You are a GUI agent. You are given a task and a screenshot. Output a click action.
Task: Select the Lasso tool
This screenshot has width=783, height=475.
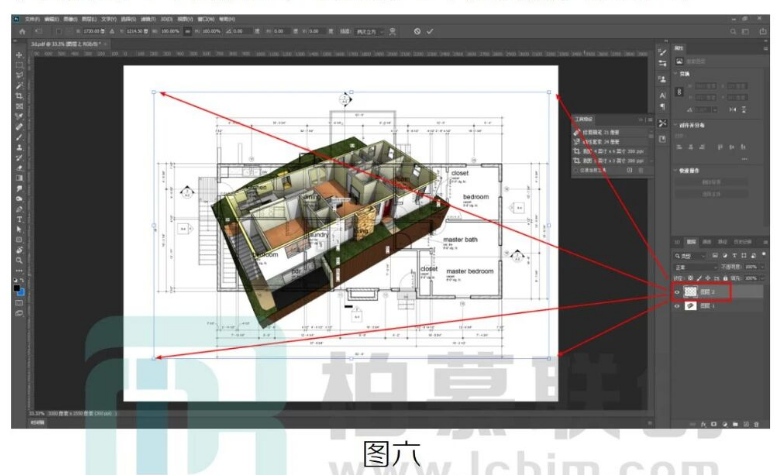[x=19, y=75]
